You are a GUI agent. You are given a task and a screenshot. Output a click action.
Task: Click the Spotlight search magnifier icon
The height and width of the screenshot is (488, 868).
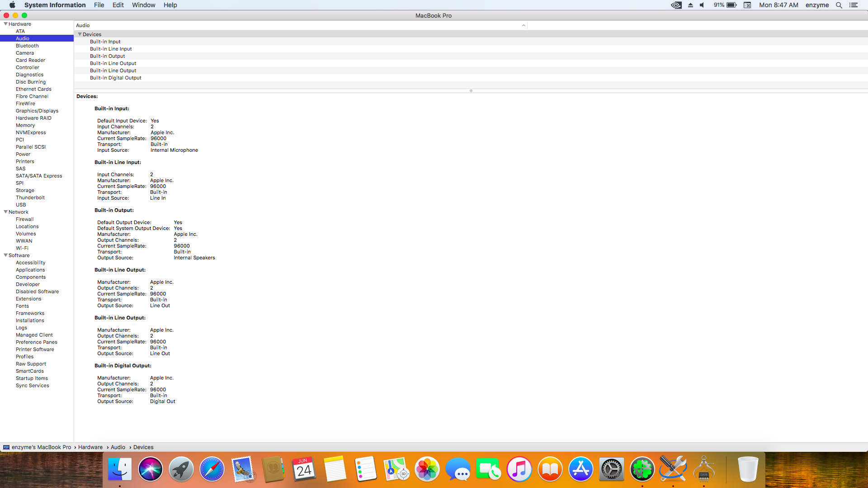point(839,5)
